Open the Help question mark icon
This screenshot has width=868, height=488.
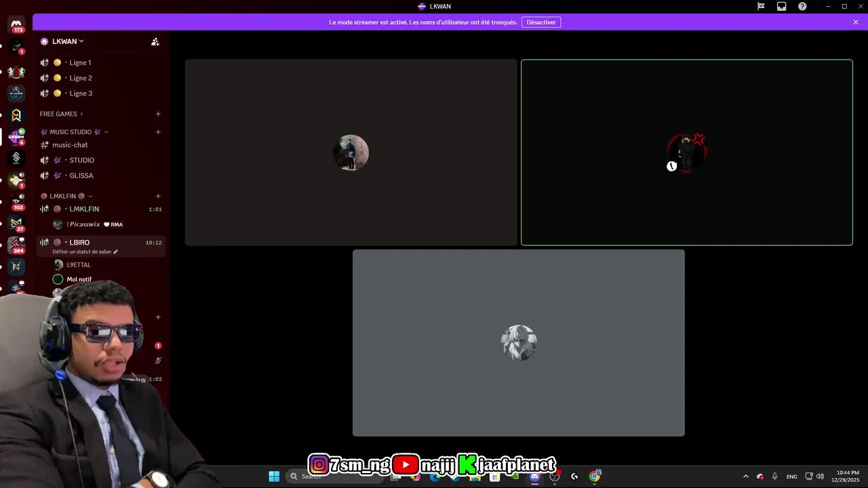tap(802, 6)
